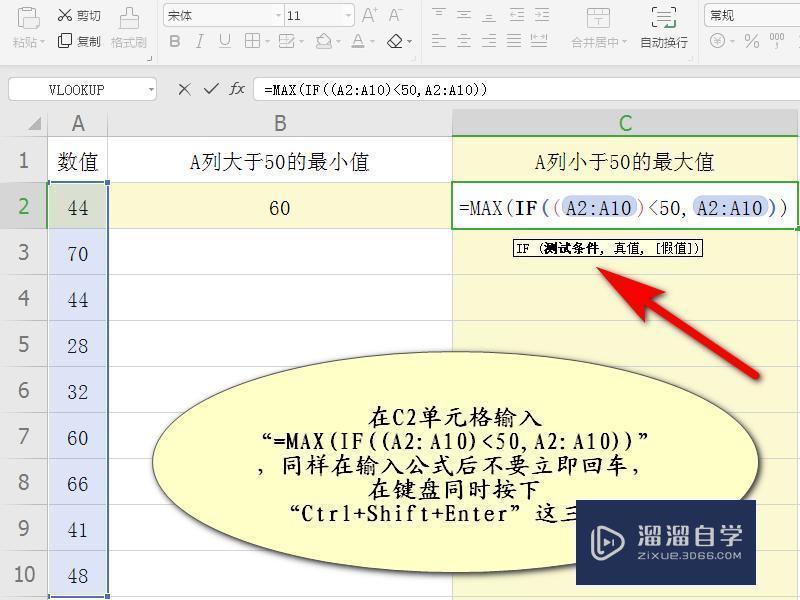Select the column A header

click(78, 123)
